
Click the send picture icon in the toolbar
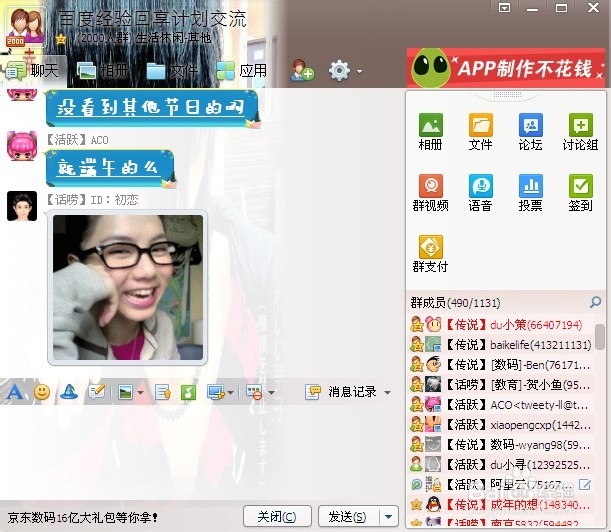pos(125,392)
